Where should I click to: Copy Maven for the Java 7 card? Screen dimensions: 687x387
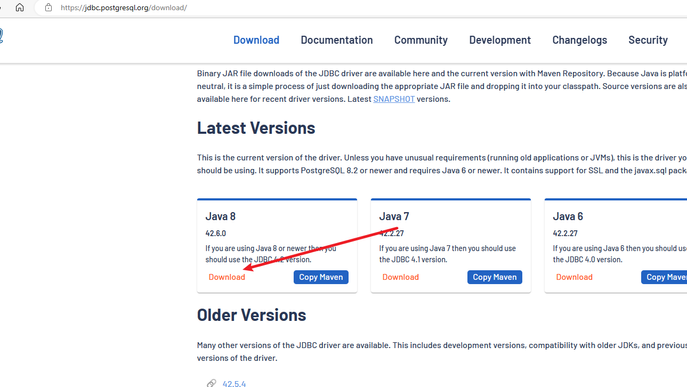tap(495, 277)
